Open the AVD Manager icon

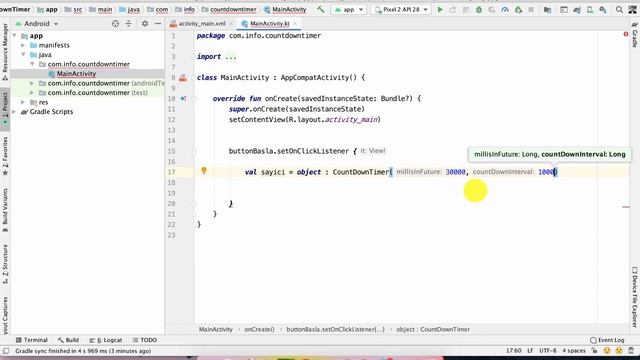click(590, 9)
